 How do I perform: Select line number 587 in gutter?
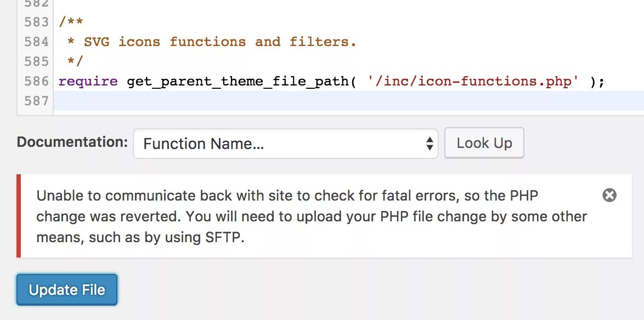(36, 101)
